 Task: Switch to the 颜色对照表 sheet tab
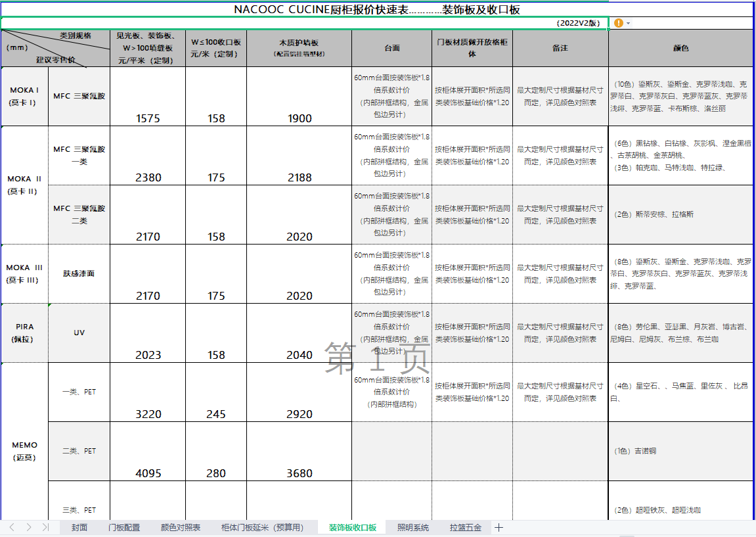click(181, 527)
